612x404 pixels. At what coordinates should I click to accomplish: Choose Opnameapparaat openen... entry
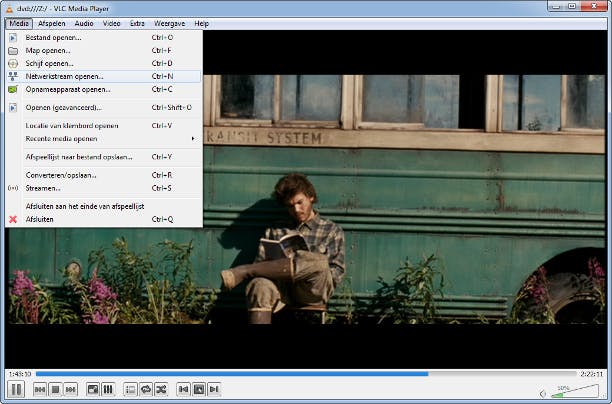(x=104, y=89)
